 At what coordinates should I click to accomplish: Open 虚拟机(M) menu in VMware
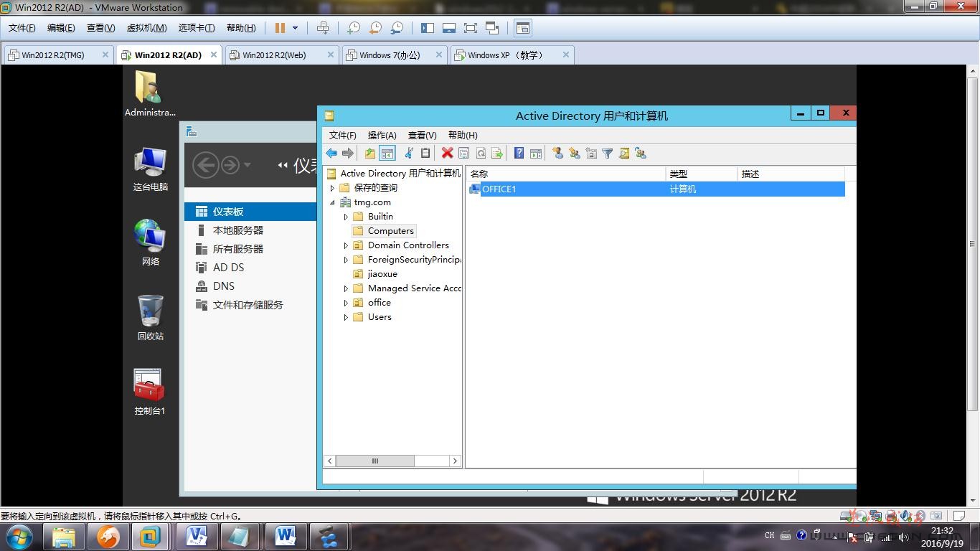pos(146,28)
